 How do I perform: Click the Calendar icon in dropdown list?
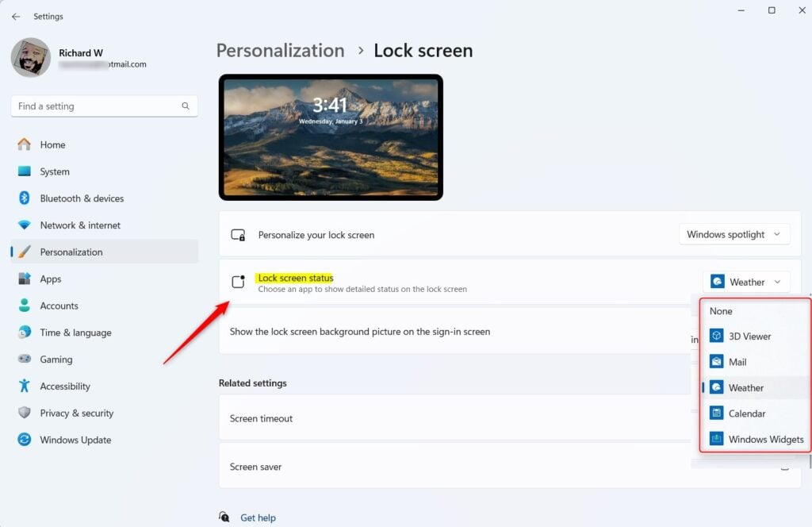click(716, 413)
